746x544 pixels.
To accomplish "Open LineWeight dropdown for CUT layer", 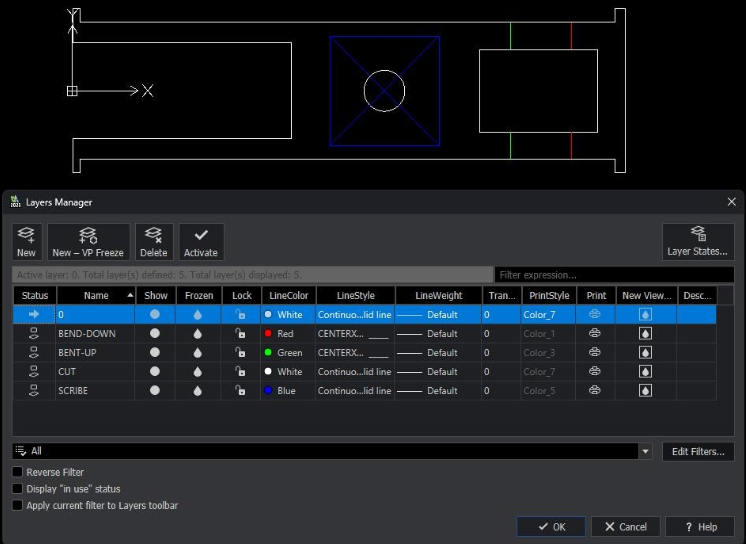I will pos(438,372).
